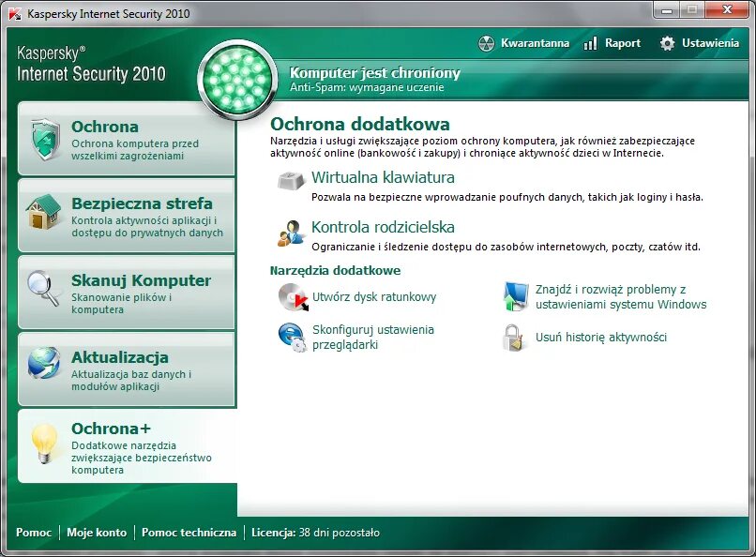This screenshot has width=756, height=557.
Task: Click the Wirtualna klawiatura key icon
Action: tap(291, 180)
